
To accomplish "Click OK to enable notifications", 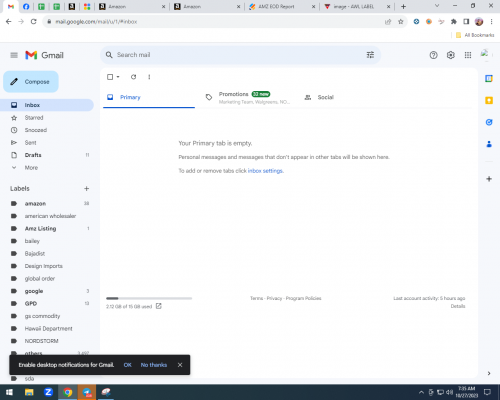I will (127, 365).
